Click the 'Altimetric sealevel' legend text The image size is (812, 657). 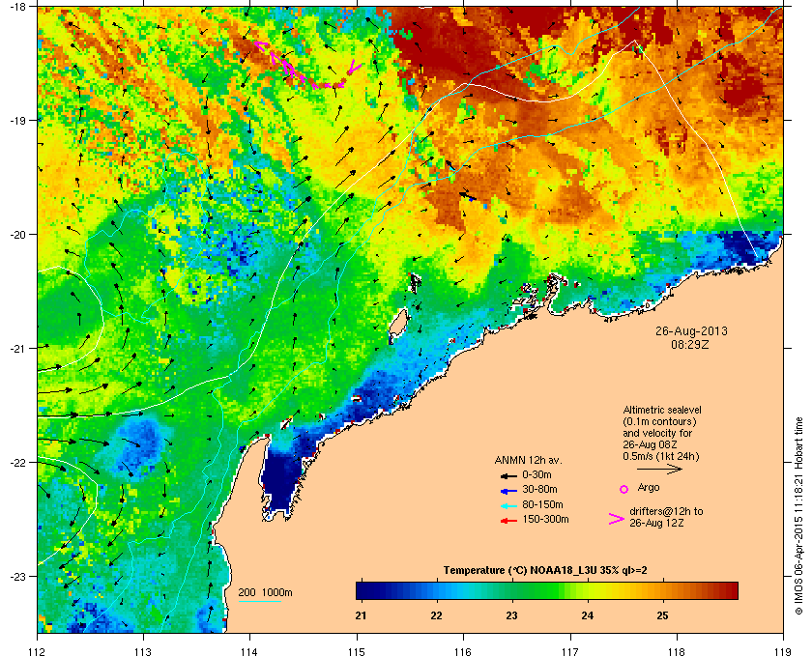(x=662, y=410)
